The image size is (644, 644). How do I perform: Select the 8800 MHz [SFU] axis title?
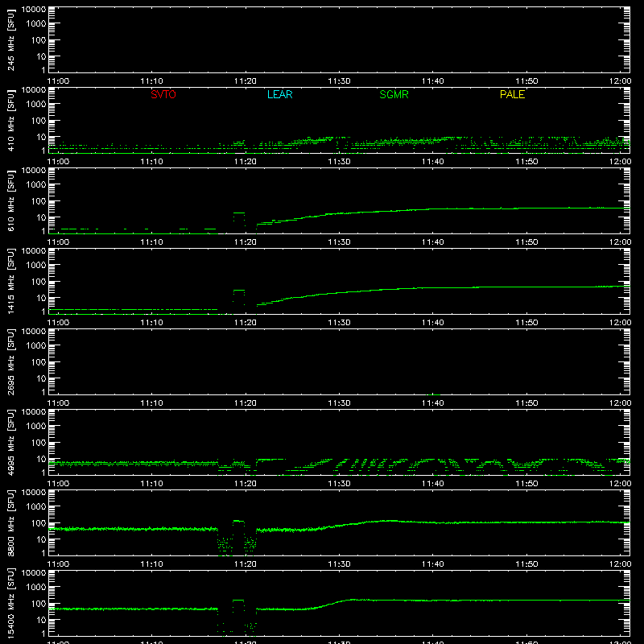[11, 523]
